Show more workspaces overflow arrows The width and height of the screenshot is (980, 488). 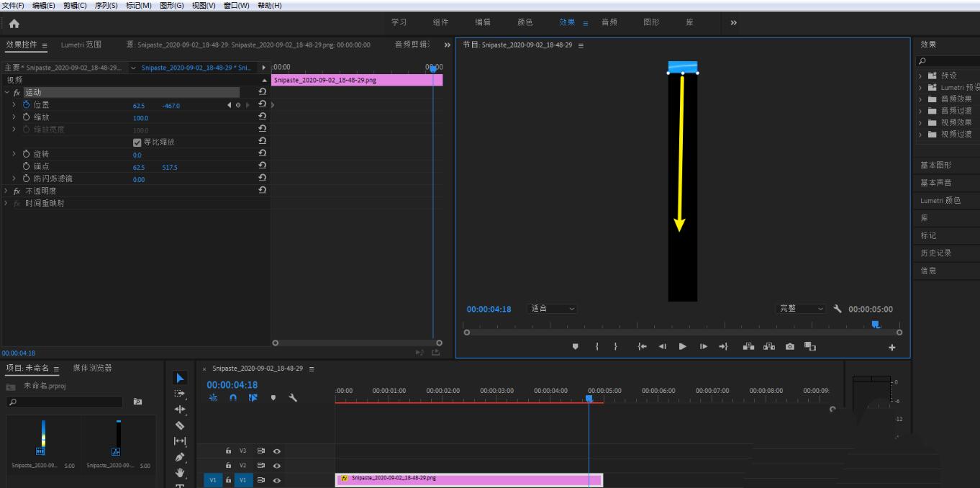733,23
